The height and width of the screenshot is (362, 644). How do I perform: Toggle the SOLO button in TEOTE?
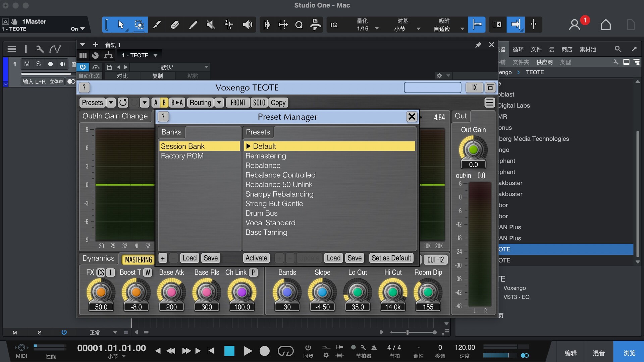259,103
